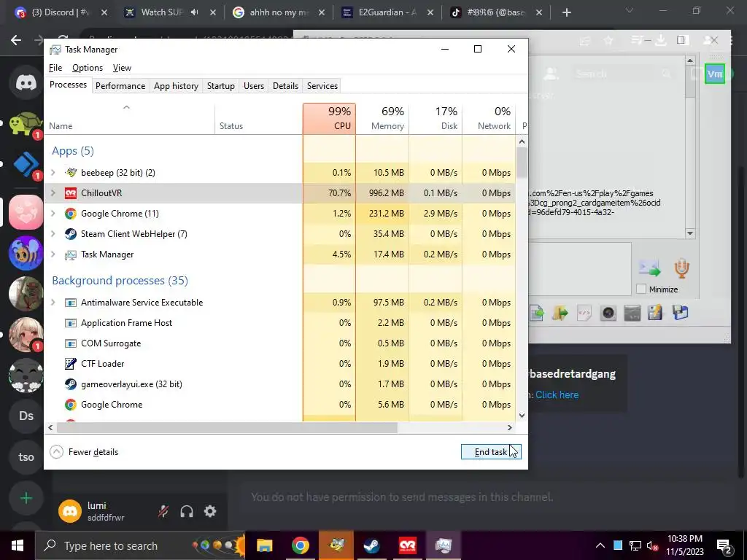Click the BeeBEEP message text field
The image size is (747, 560).
click(x=580, y=268)
